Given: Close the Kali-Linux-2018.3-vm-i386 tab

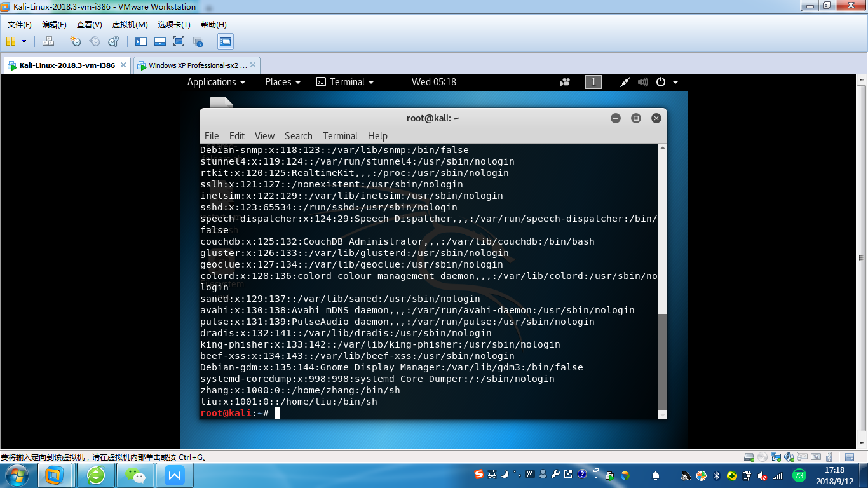Looking at the screenshot, I should tap(123, 65).
